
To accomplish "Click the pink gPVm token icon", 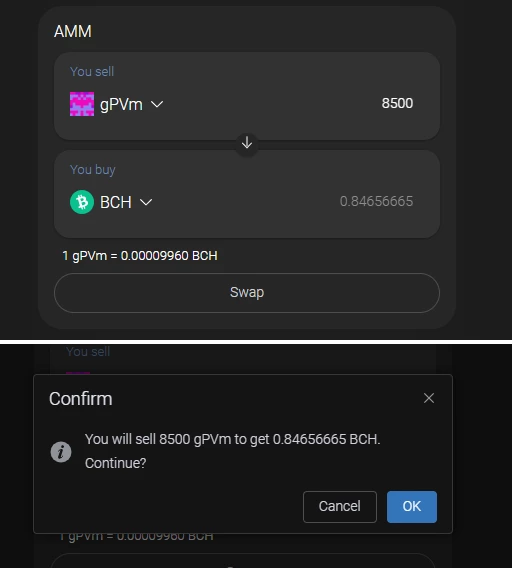I will 82,104.
